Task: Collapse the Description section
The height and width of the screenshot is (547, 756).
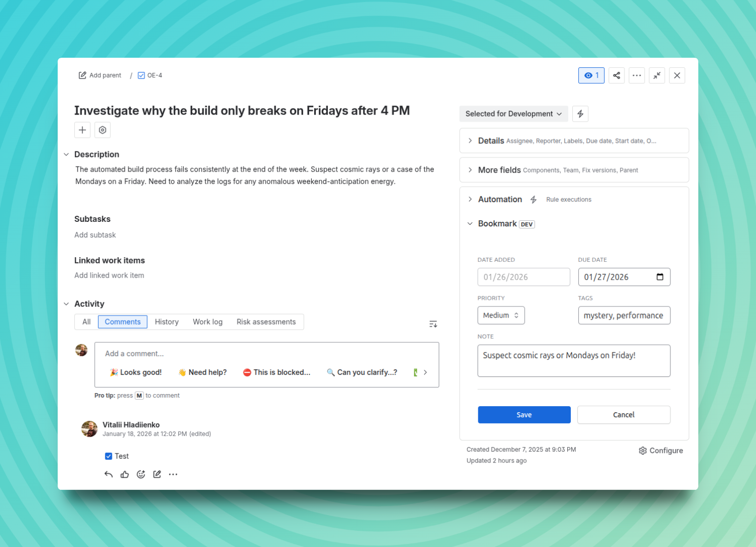Action: pyautogui.click(x=66, y=154)
